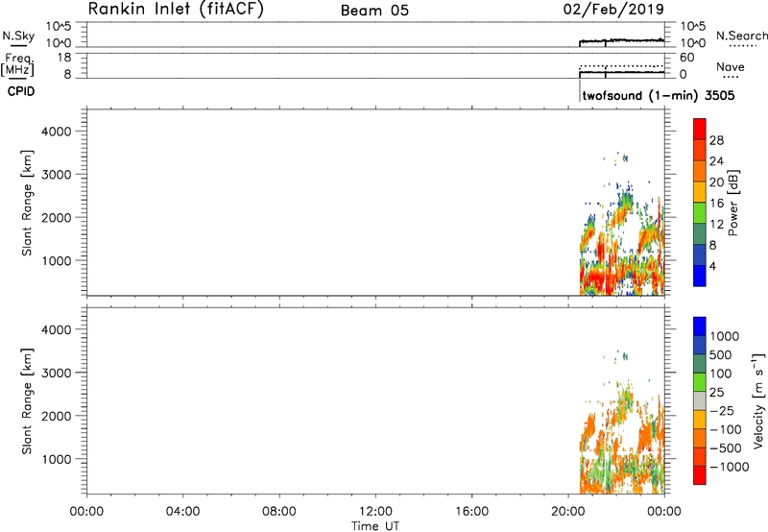The width and height of the screenshot is (768, 532).
Task: Click the '-100' value on Velocity color bar
Action: [x=725, y=429]
